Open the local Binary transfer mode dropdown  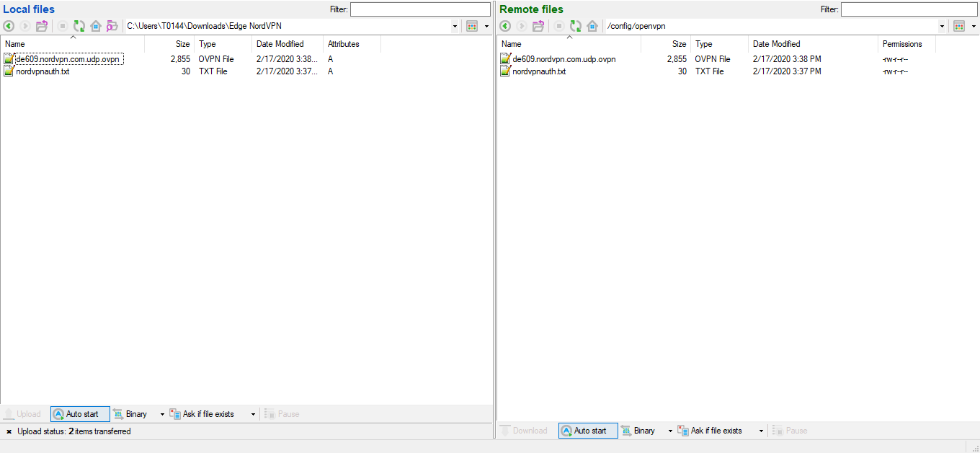point(162,414)
